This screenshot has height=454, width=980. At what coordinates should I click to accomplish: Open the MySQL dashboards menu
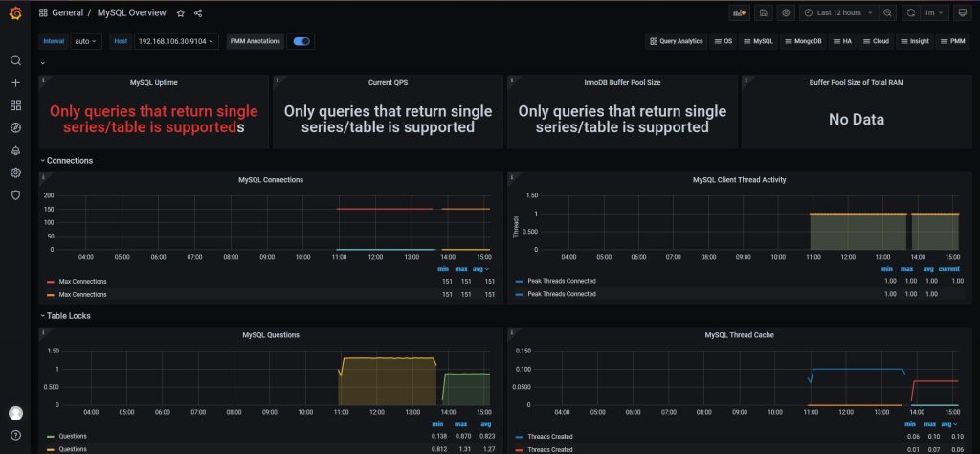758,41
